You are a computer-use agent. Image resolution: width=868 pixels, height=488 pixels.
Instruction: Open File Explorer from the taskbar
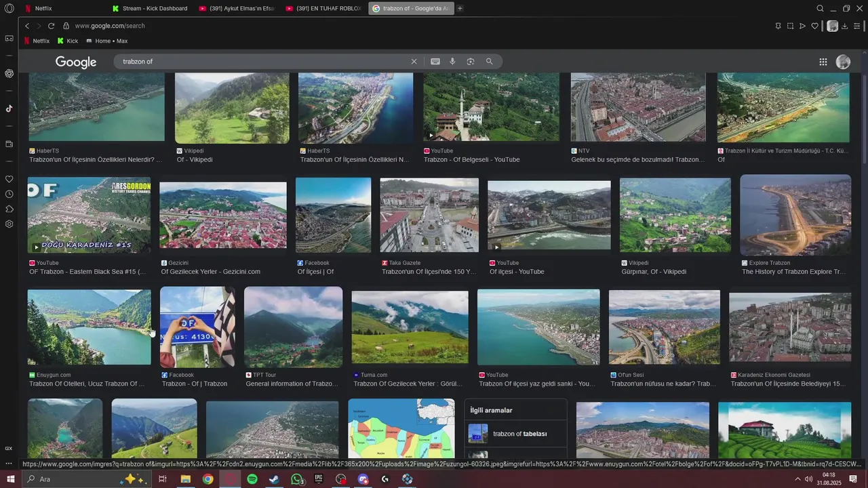[x=185, y=479]
